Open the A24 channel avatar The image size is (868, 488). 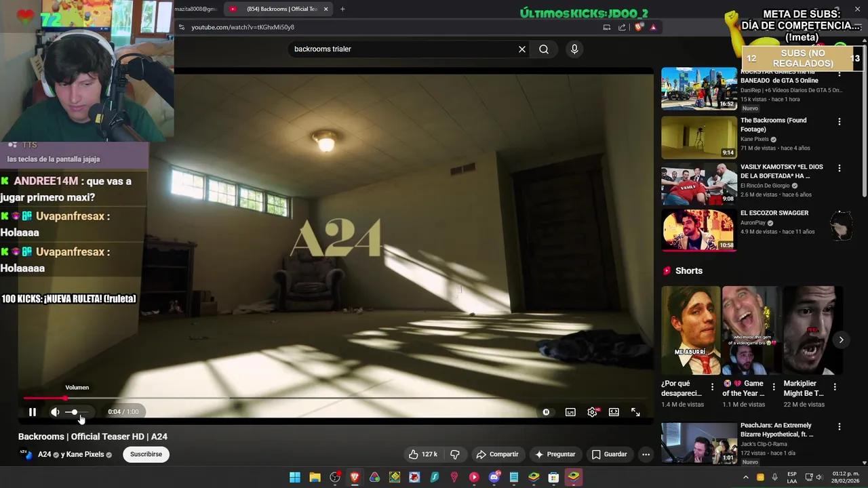(x=26, y=454)
